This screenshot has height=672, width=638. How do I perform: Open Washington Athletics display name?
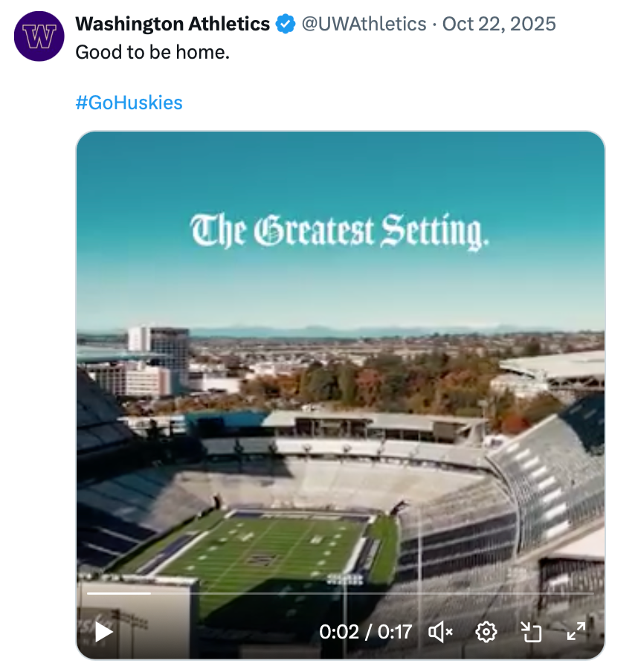[173, 24]
